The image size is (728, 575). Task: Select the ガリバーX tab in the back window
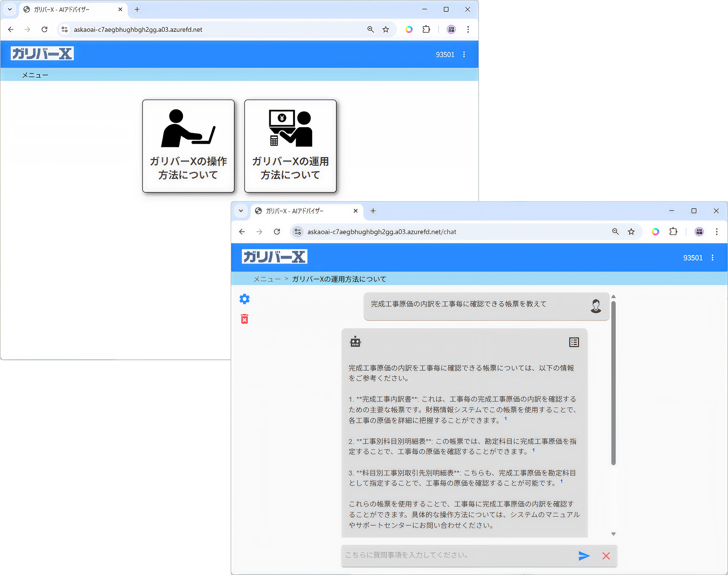pos(74,9)
